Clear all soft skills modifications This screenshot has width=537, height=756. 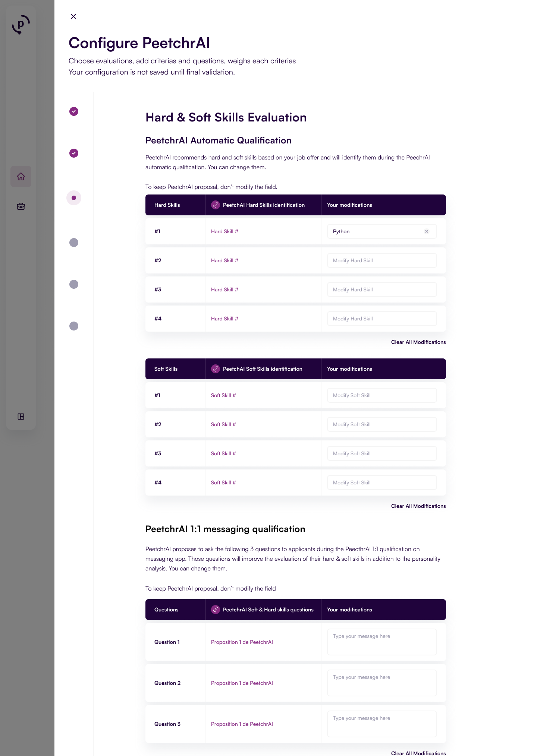[418, 506]
